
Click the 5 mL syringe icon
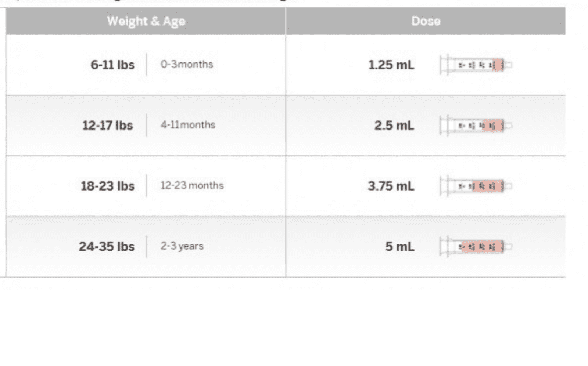coord(476,247)
